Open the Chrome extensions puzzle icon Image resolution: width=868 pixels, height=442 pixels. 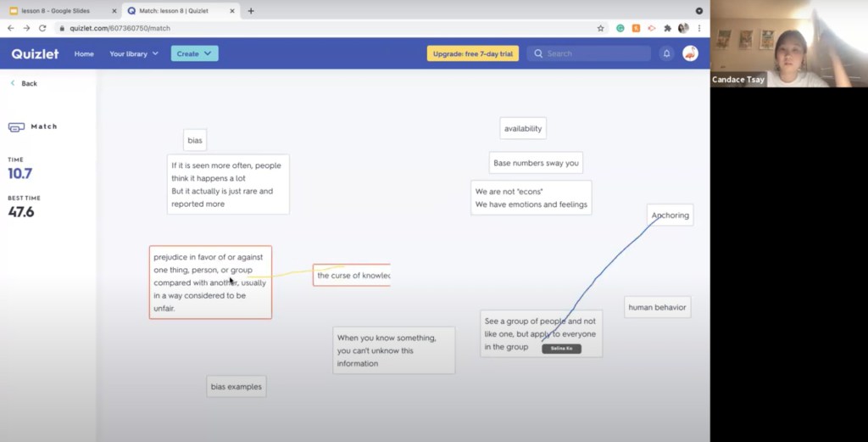[667, 28]
